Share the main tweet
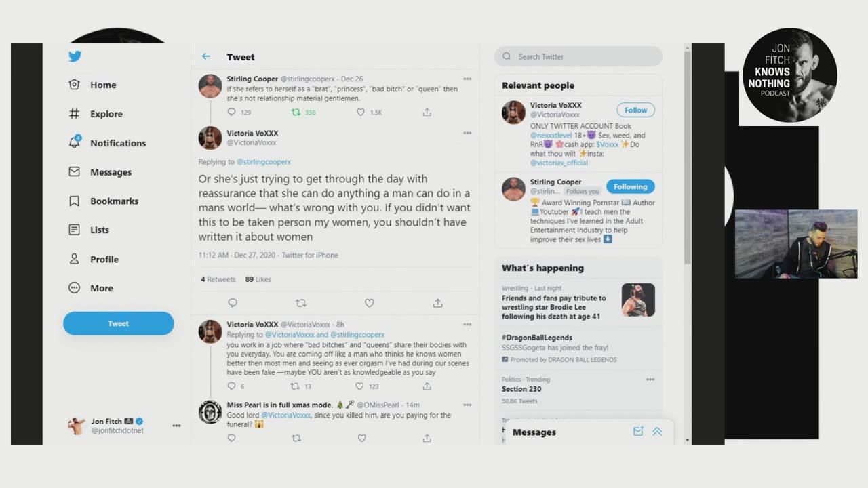868x488 pixels. 438,303
